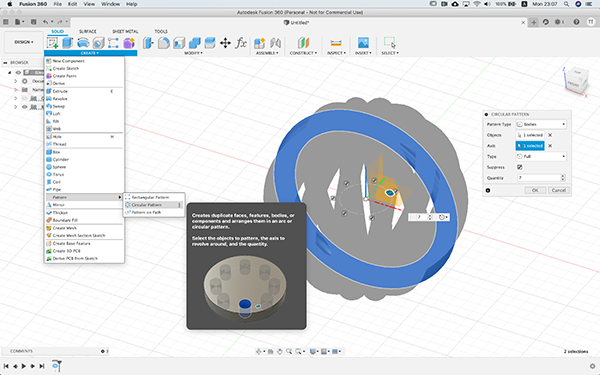The height and width of the screenshot is (375, 600).
Task: Open the CONSTRUCT panel dropdown
Action: click(303, 53)
